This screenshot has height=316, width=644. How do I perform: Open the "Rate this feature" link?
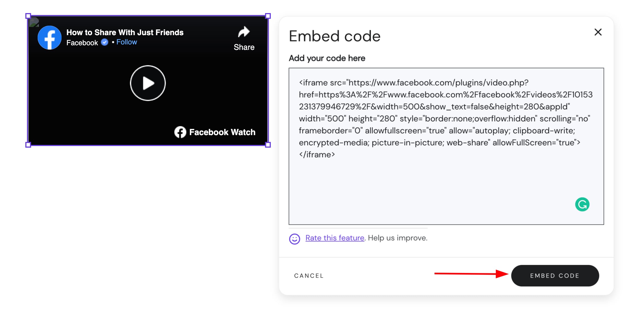[x=335, y=238]
